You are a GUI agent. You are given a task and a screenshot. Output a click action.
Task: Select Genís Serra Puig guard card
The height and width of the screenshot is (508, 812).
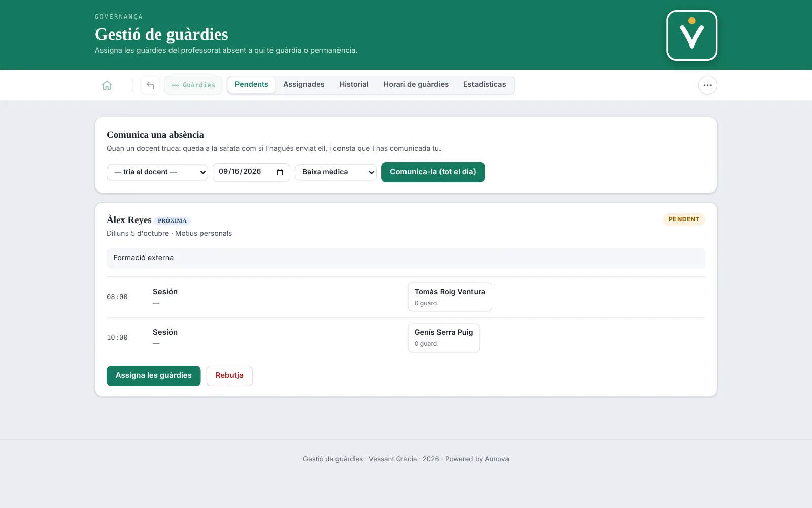tap(444, 338)
